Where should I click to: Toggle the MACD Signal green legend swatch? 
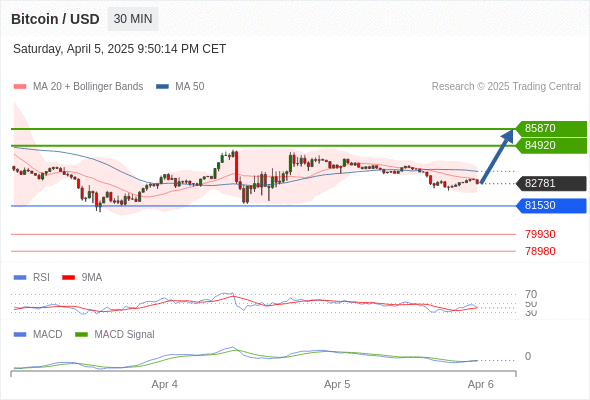pyautogui.click(x=81, y=334)
